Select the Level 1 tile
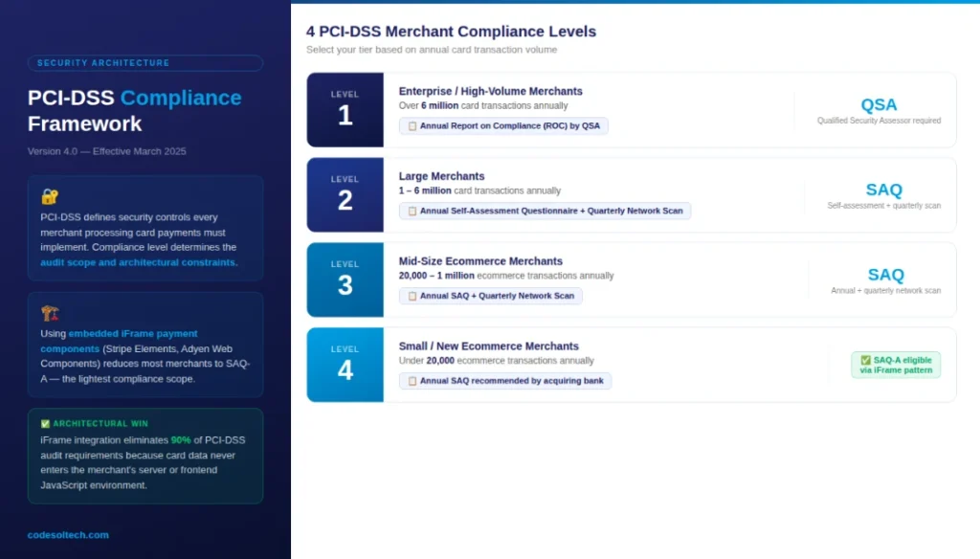This screenshot has height=559, width=980. [x=345, y=110]
